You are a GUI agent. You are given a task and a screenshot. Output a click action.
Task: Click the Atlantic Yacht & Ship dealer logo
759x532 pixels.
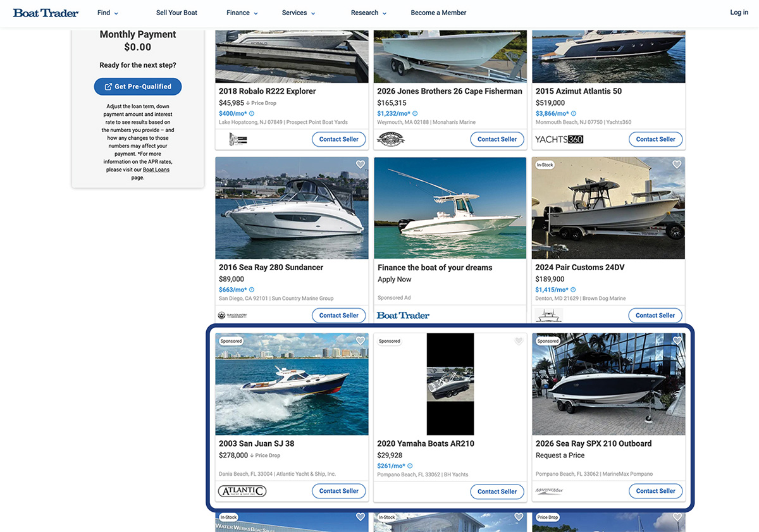[x=242, y=490]
